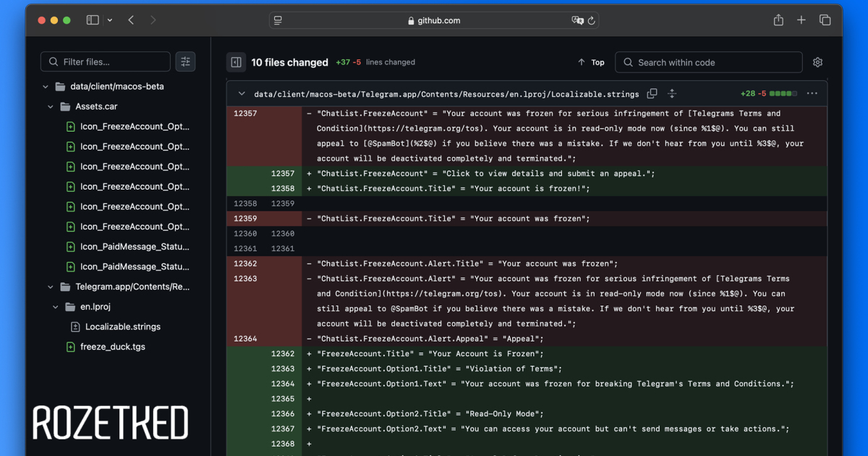Collapse Localizable.strings diff section
This screenshot has width=868, height=456.
240,94
